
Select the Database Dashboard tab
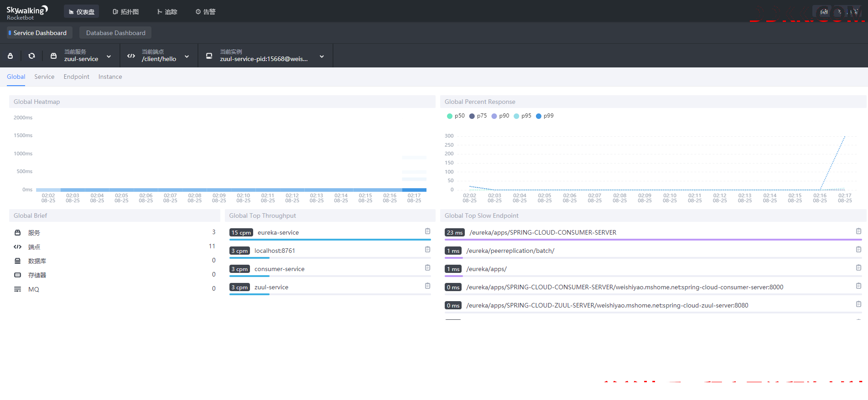[115, 33]
